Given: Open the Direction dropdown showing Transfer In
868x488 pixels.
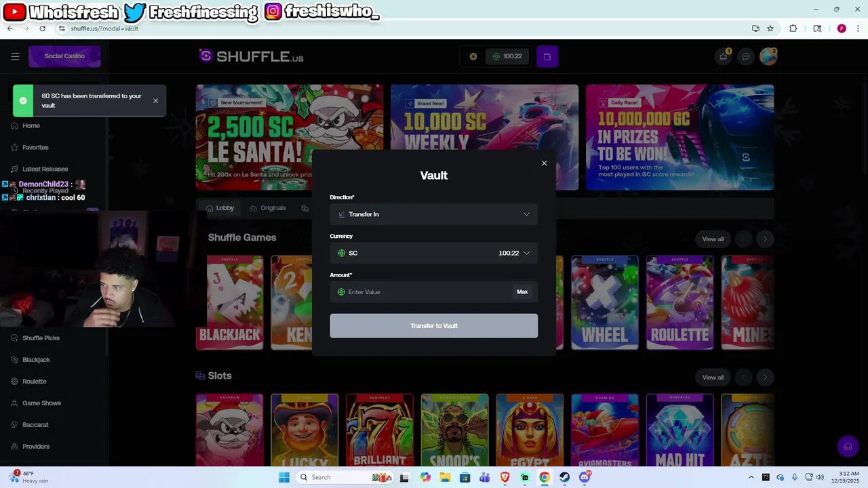Looking at the screenshot, I should (x=434, y=214).
